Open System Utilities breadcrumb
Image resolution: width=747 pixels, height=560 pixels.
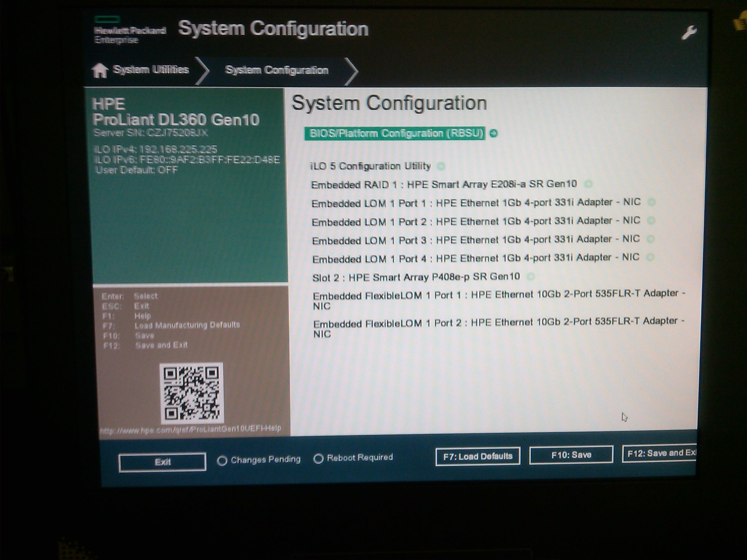[151, 70]
